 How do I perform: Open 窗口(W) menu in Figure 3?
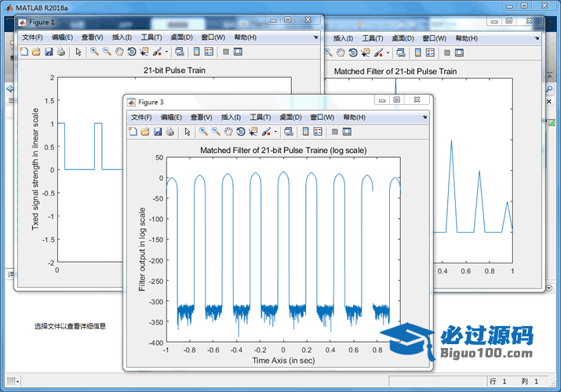pyautogui.click(x=322, y=117)
